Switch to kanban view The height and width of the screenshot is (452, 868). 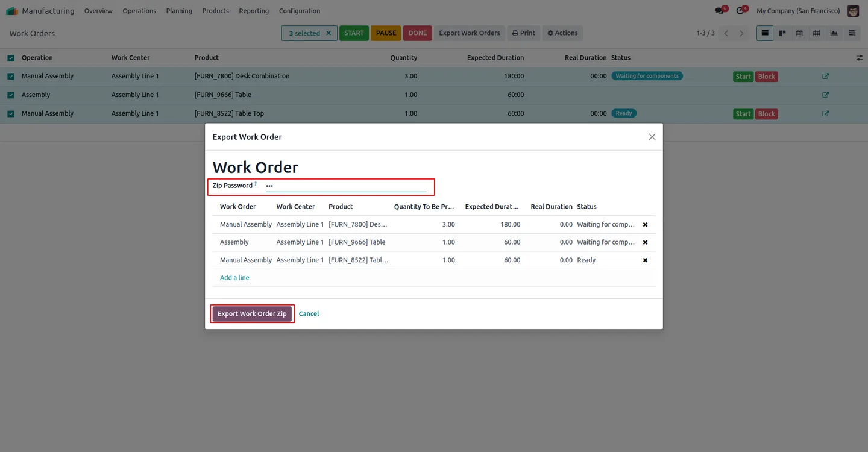[x=782, y=33]
